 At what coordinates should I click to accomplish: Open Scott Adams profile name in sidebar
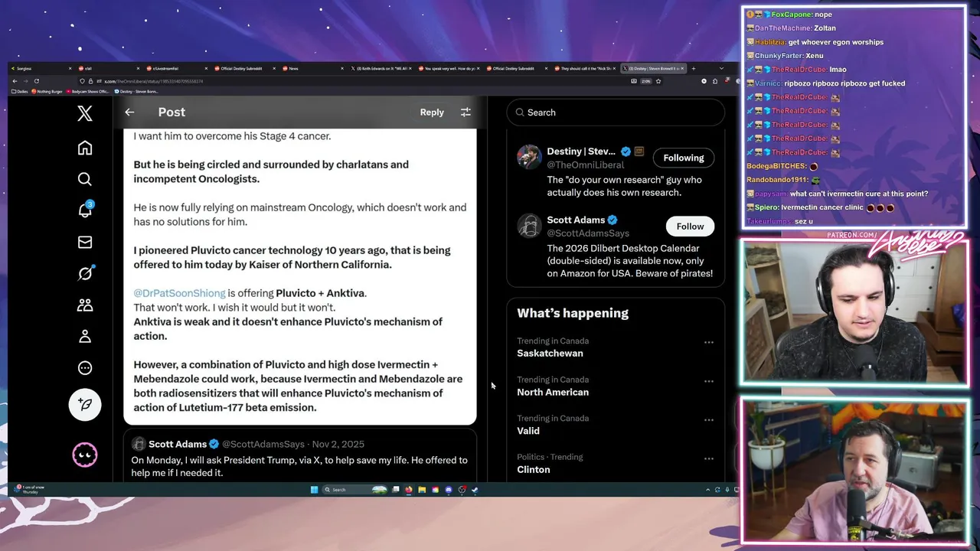(576, 220)
